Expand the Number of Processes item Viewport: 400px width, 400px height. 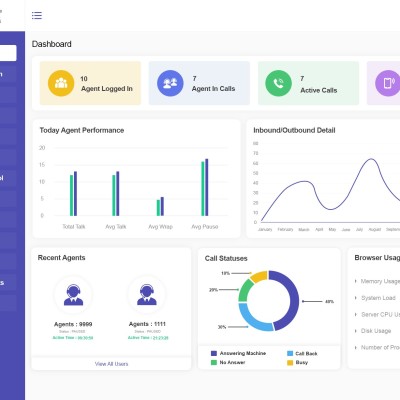coord(377,347)
